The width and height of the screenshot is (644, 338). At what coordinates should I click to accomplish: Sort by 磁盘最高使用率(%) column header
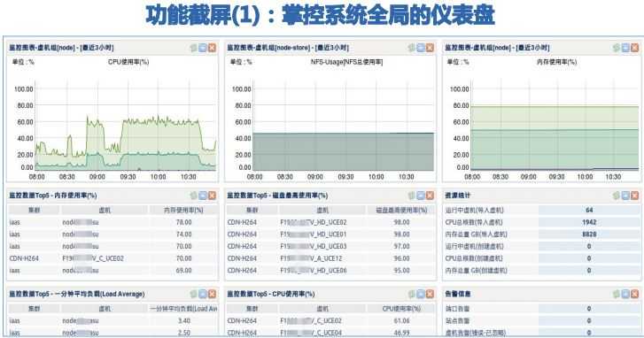pyautogui.click(x=401, y=210)
